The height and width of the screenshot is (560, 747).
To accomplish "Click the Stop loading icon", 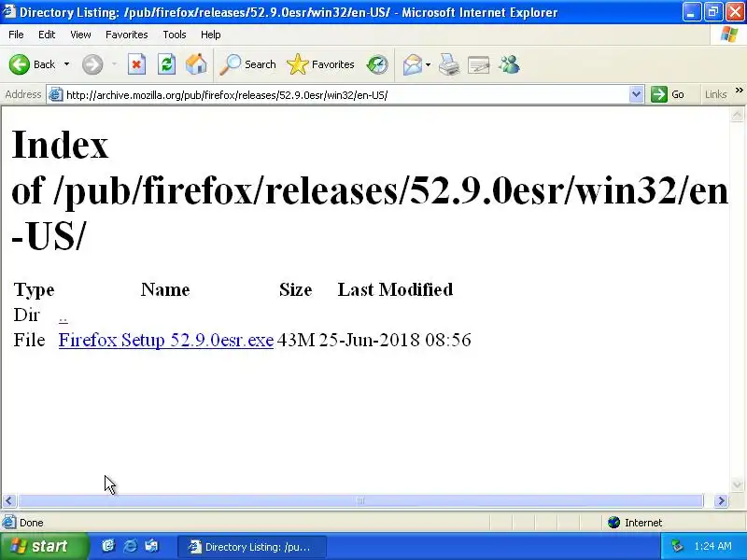I will tap(136, 64).
